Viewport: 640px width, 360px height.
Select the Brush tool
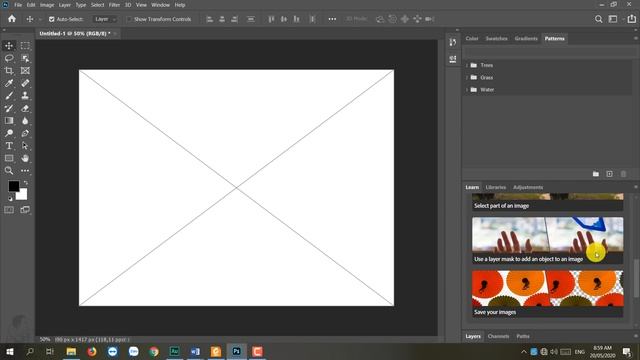tap(9, 96)
